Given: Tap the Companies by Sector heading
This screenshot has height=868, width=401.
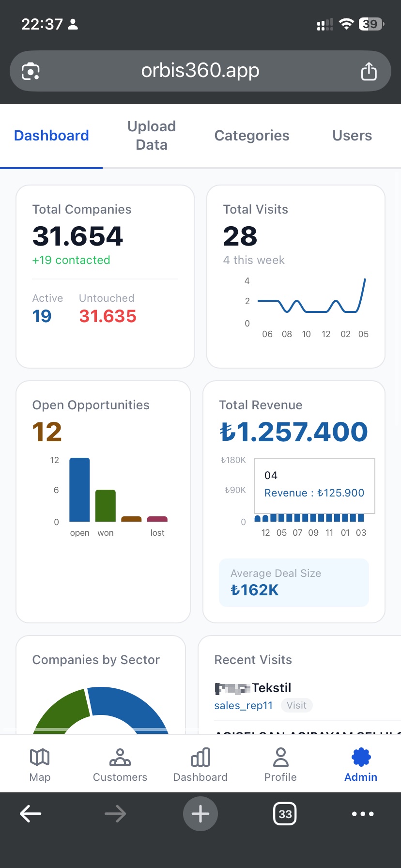Looking at the screenshot, I should tap(96, 660).
